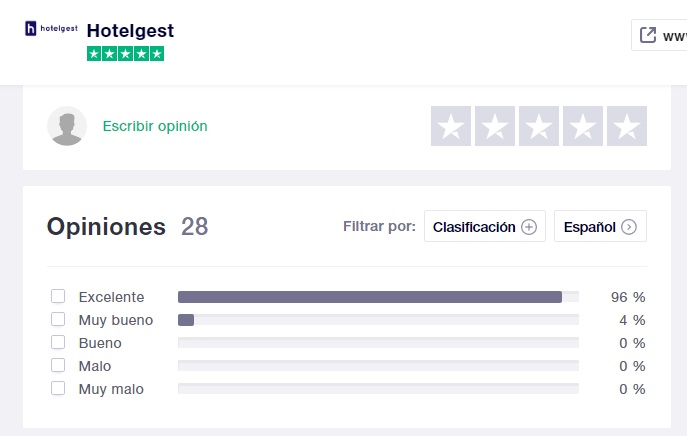The width and height of the screenshot is (687, 436).
Task: Check the Muy bueno filter checkbox
Action: [58, 320]
